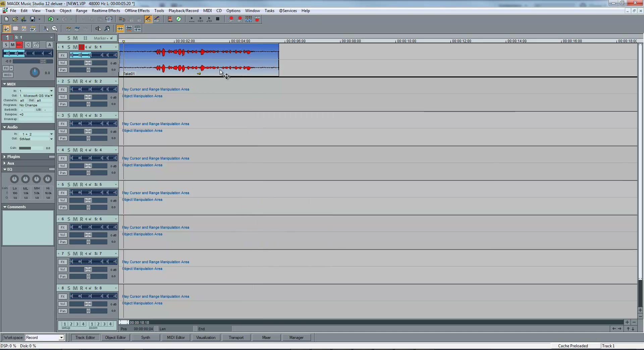644x350 pixels.
Task: Toggle Solo on track 1 header
Action: pos(69,47)
